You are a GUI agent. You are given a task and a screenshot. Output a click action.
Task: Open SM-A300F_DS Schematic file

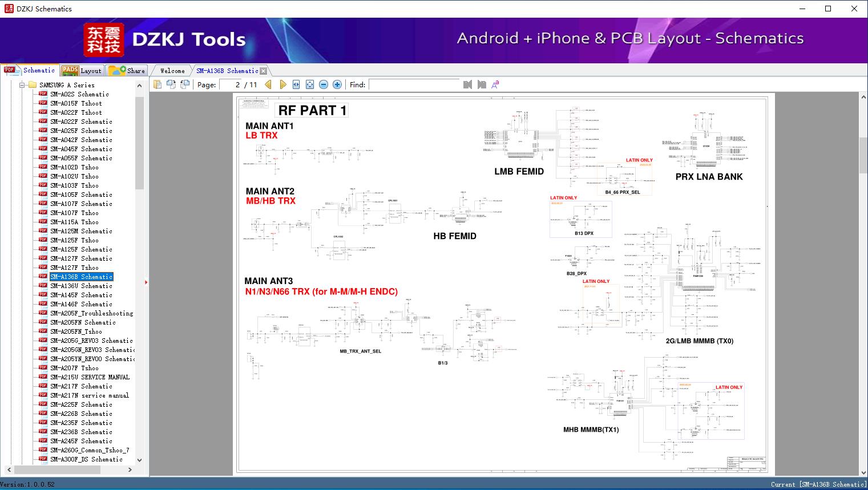coord(86,459)
